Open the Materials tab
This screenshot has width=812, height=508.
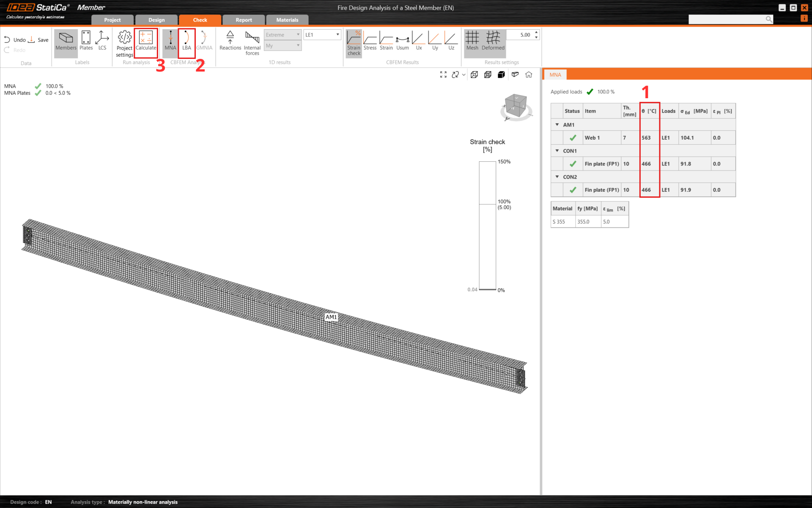pos(287,20)
